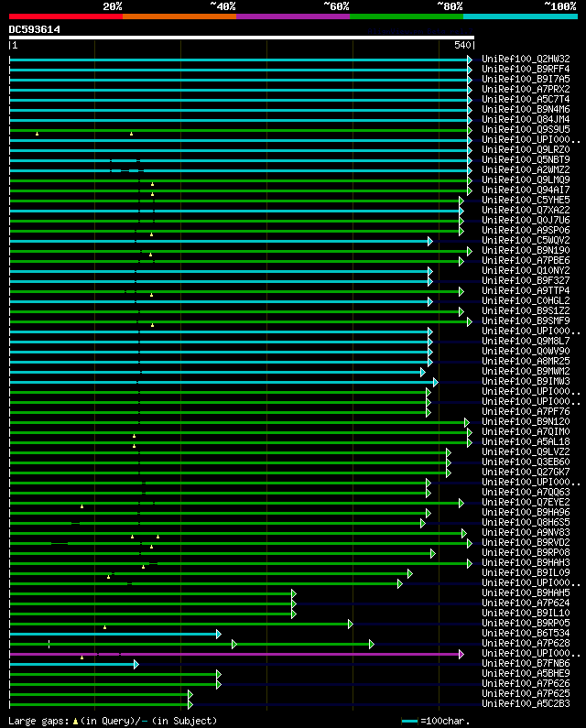Viewport: 586px width, 728px height.
Task: Select the UniRef100_C5WQV2 label
Action: (x=526, y=240)
